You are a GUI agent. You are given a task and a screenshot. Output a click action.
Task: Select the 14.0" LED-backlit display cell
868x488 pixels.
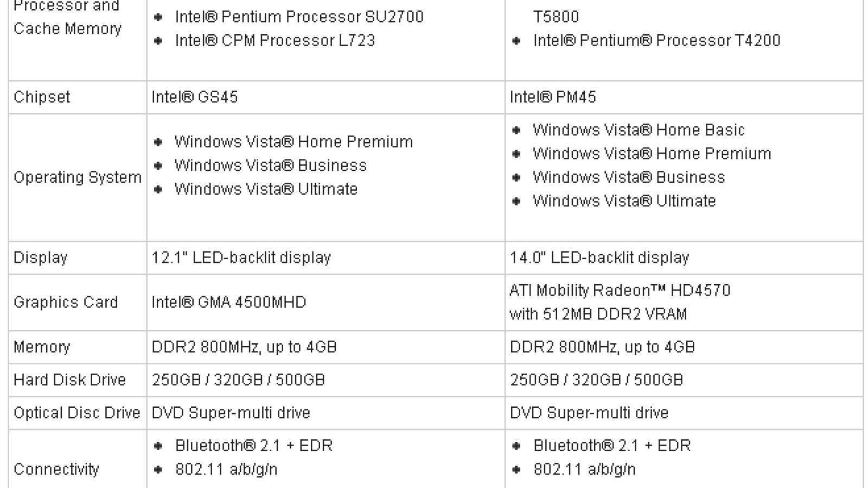[599, 258]
